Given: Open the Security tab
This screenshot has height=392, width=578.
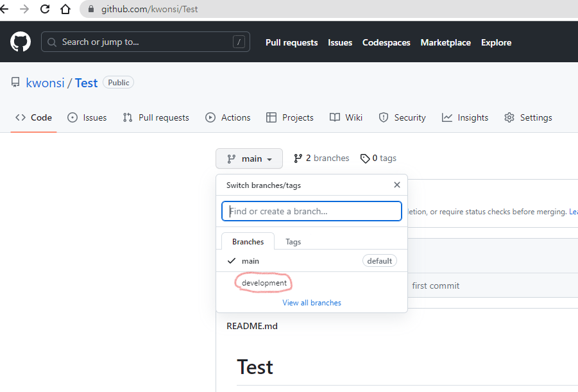Looking at the screenshot, I should pyautogui.click(x=402, y=117).
